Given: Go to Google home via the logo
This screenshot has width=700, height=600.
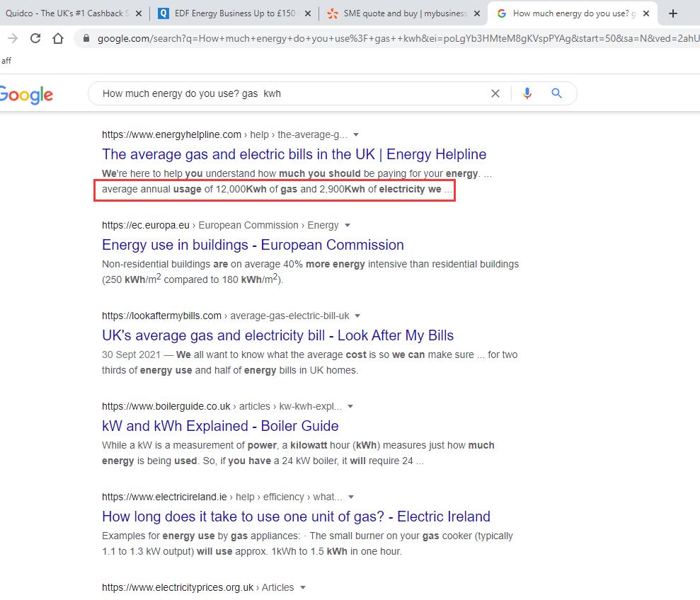Looking at the screenshot, I should click(x=26, y=95).
